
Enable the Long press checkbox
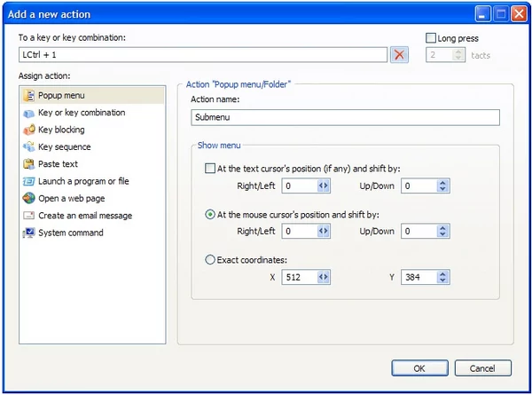click(431, 37)
